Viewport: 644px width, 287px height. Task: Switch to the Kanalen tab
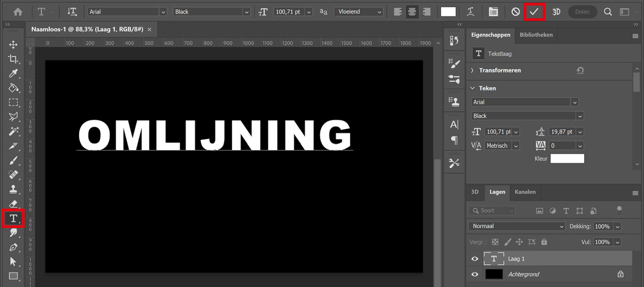pyautogui.click(x=525, y=192)
